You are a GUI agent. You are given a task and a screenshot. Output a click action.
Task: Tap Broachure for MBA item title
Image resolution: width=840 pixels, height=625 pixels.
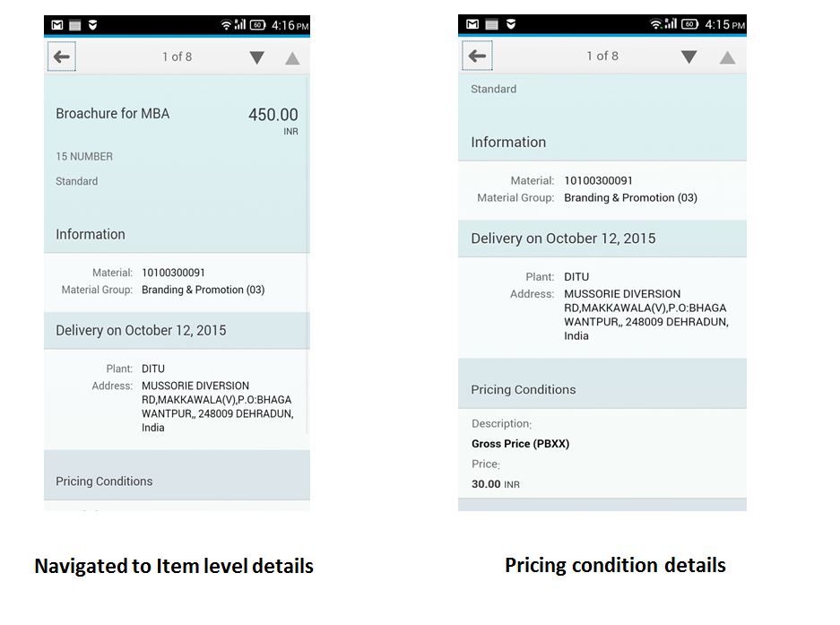click(x=112, y=114)
